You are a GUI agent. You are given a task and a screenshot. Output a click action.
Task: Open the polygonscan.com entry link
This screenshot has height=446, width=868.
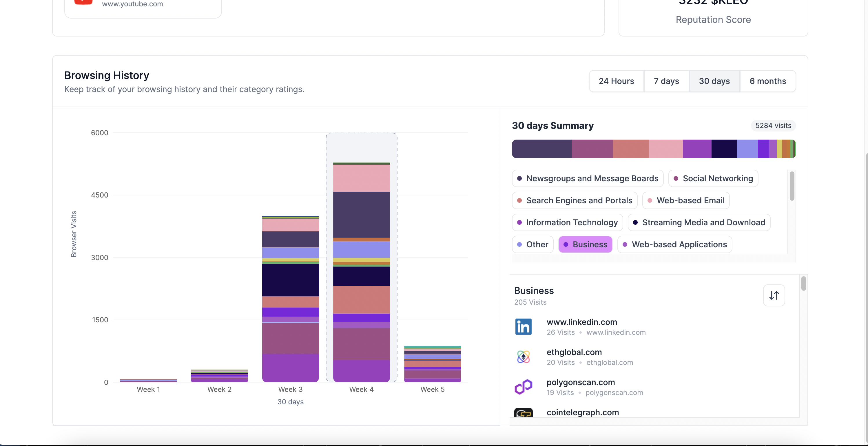(580, 382)
